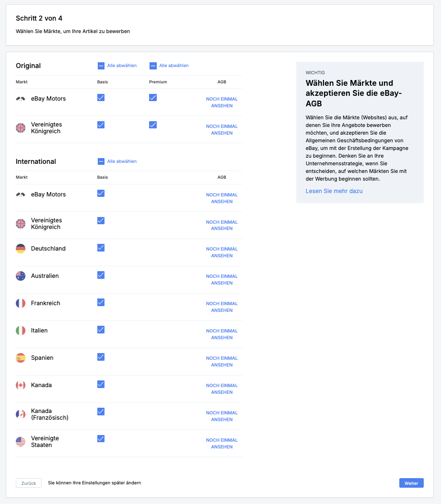Uncheck Basis for Vereinigtes Königreich in International
441x504 pixels.
click(101, 220)
